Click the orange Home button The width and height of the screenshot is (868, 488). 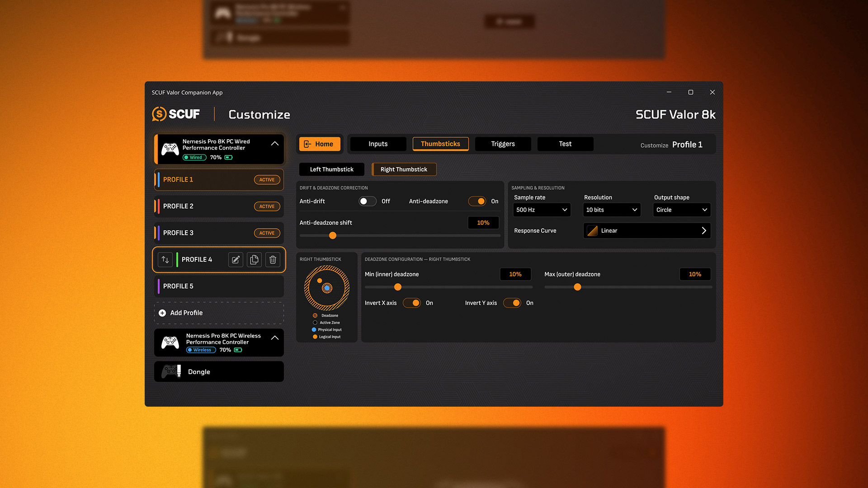tap(320, 144)
